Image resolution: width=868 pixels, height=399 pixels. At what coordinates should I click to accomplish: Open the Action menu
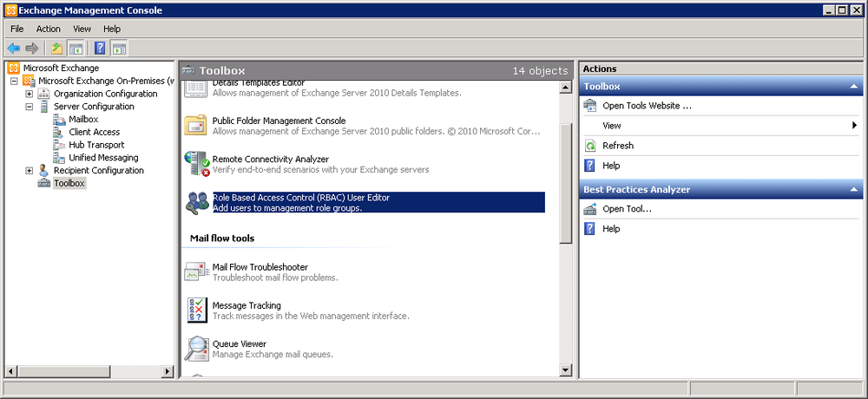point(48,29)
